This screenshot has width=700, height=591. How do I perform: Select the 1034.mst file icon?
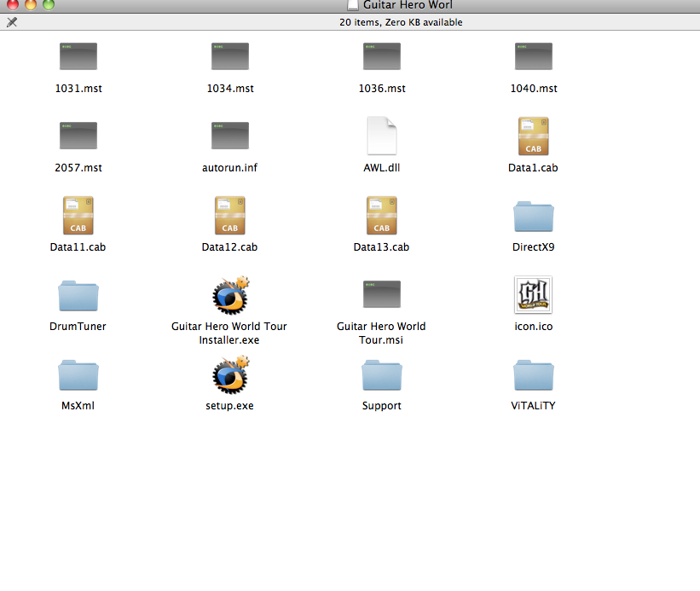pos(230,56)
